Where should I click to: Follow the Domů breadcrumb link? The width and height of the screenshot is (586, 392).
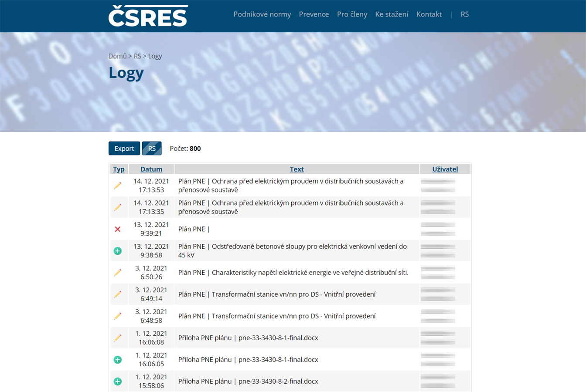117,56
